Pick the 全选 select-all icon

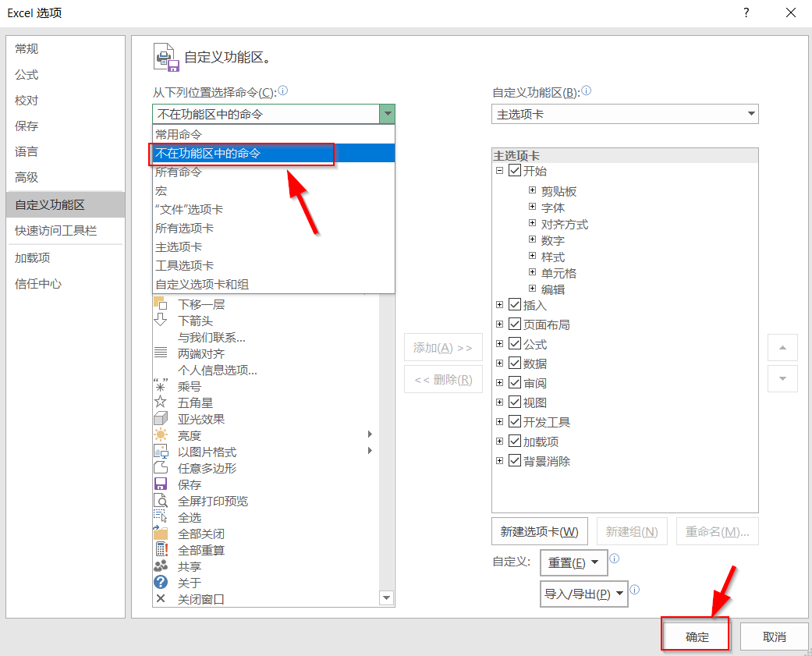161,516
